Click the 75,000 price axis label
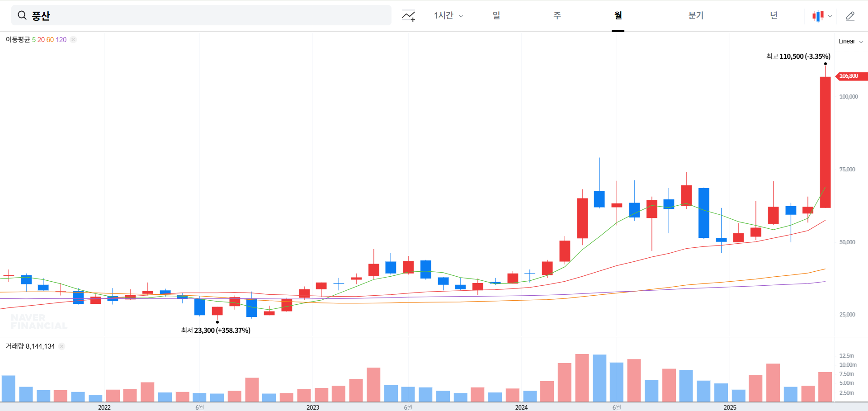Image resolution: width=868 pixels, height=411 pixels. pyautogui.click(x=847, y=170)
